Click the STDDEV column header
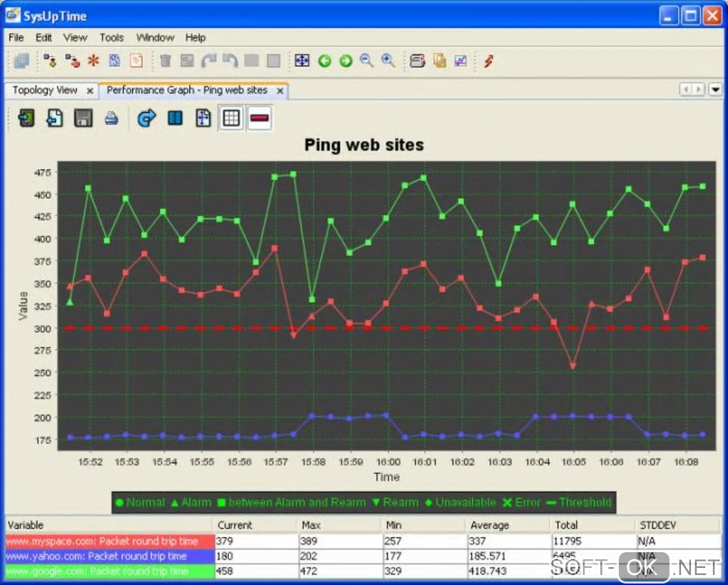The height and width of the screenshot is (585, 728). click(678, 525)
